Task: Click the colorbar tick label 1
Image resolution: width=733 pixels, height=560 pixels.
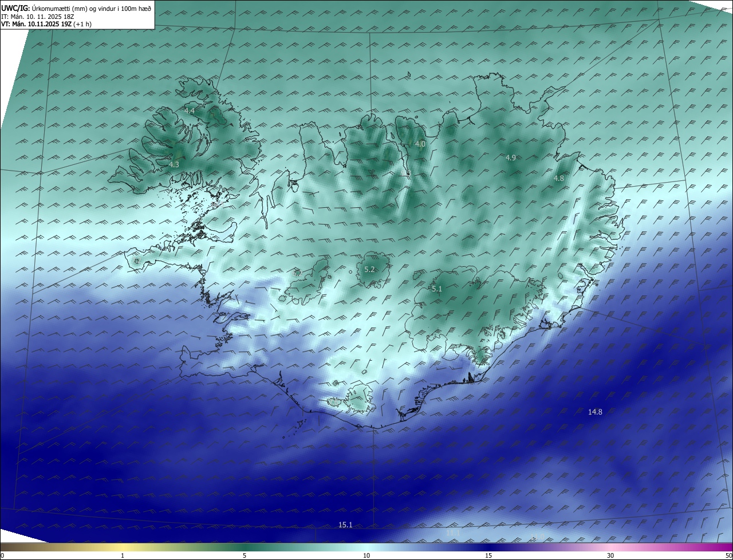Action: point(123,556)
